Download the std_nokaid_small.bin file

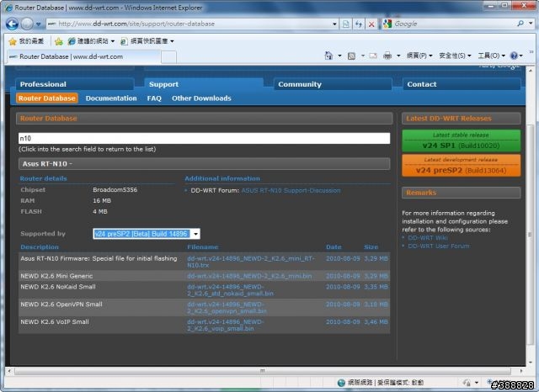click(230, 290)
